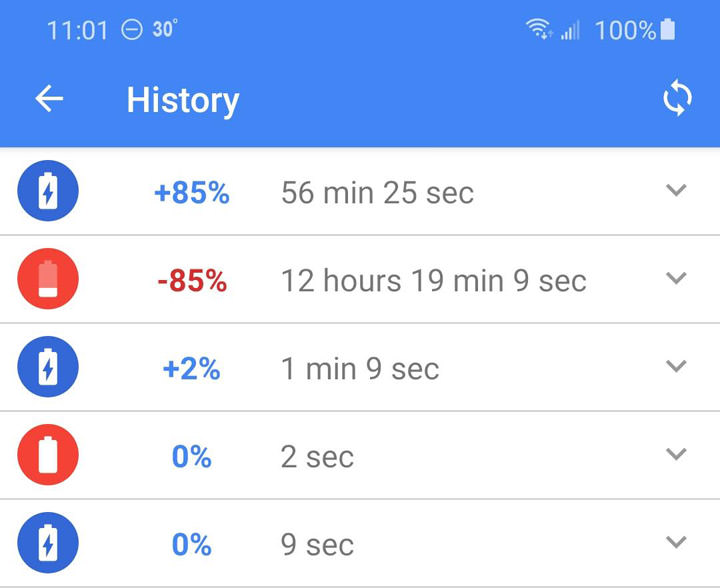720x588 pixels.
Task: Select the blue charging icon for 9 sec entry
Action: pyautogui.click(x=47, y=545)
